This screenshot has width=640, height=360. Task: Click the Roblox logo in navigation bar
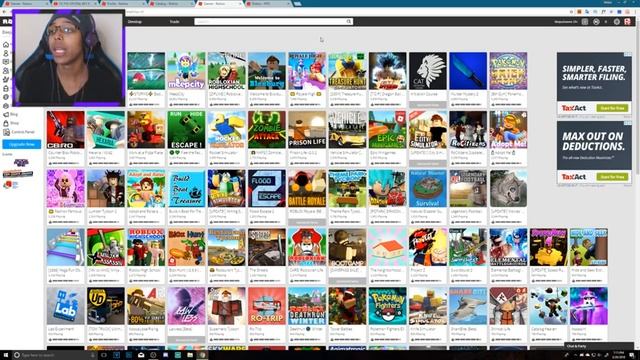[x=7, y=22]
